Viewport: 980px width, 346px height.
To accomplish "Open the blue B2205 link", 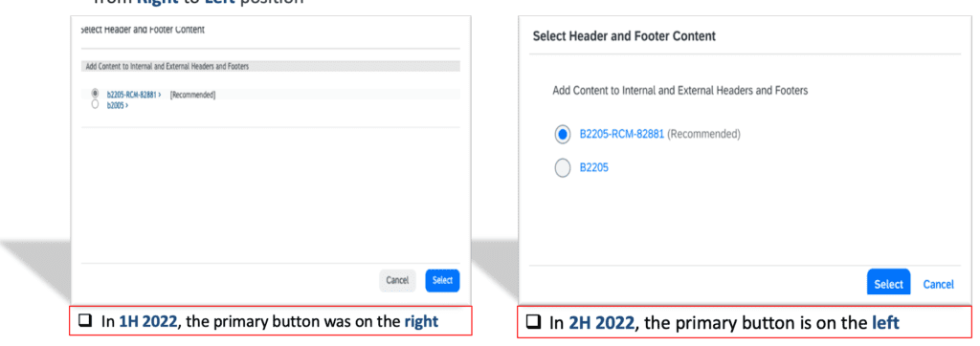I will [594, 168].
